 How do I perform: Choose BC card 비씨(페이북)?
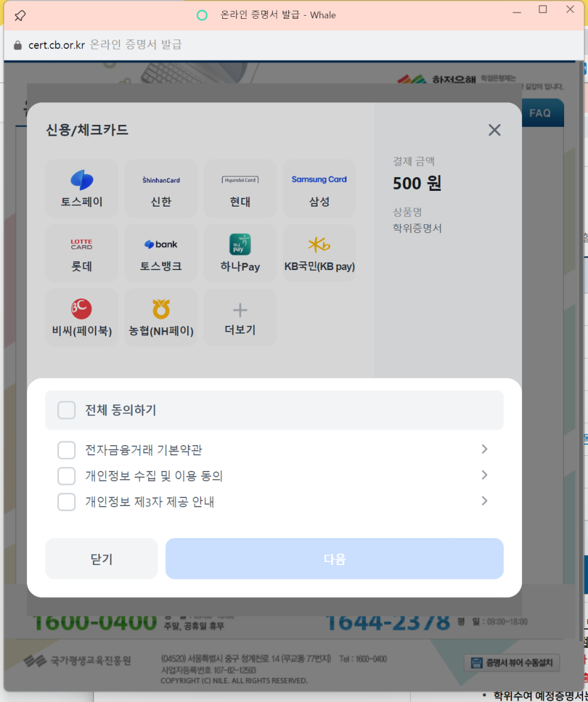point(82,318)
